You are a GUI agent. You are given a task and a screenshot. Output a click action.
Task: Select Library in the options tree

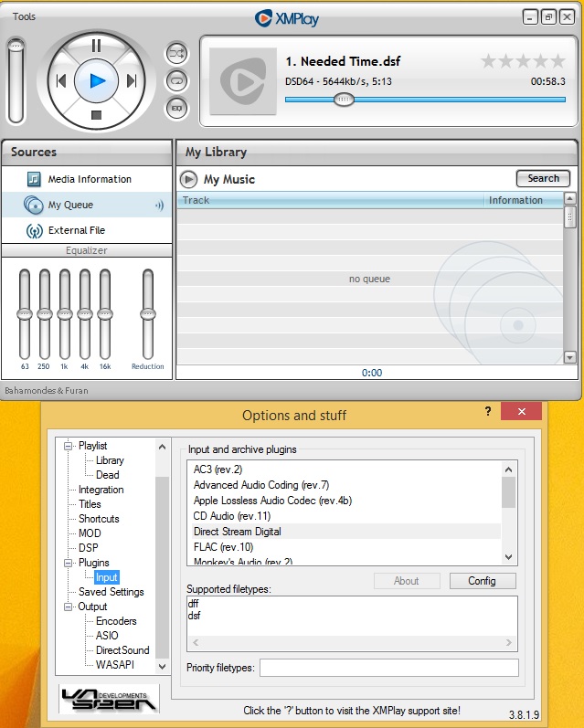tap(110, 460)
